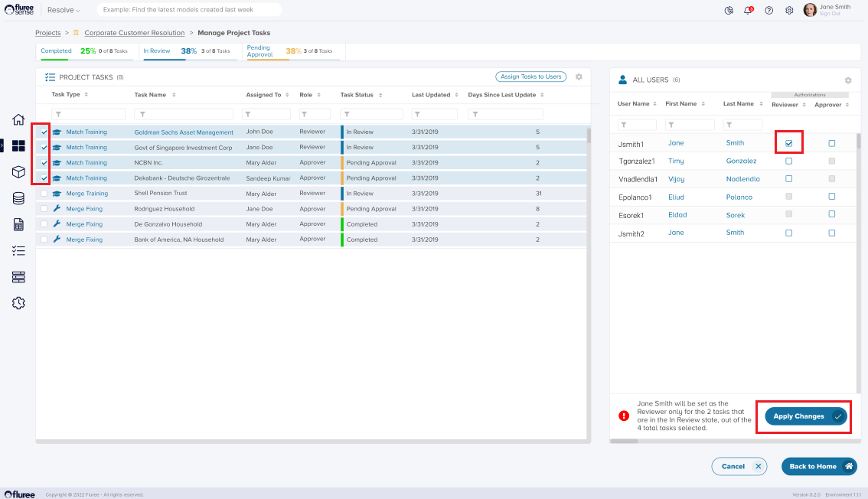Open All Users panel gear icon
868x499 pixels.
click(x=847, y=80)
